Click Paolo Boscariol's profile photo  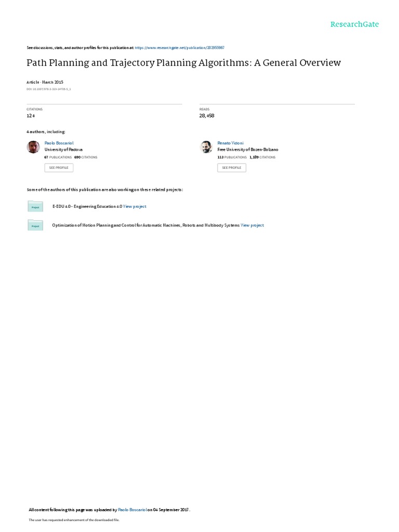pos(33,147)
